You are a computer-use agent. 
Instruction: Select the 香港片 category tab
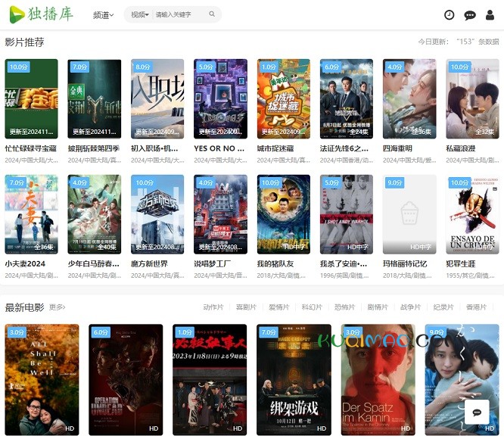click(476, 307)
